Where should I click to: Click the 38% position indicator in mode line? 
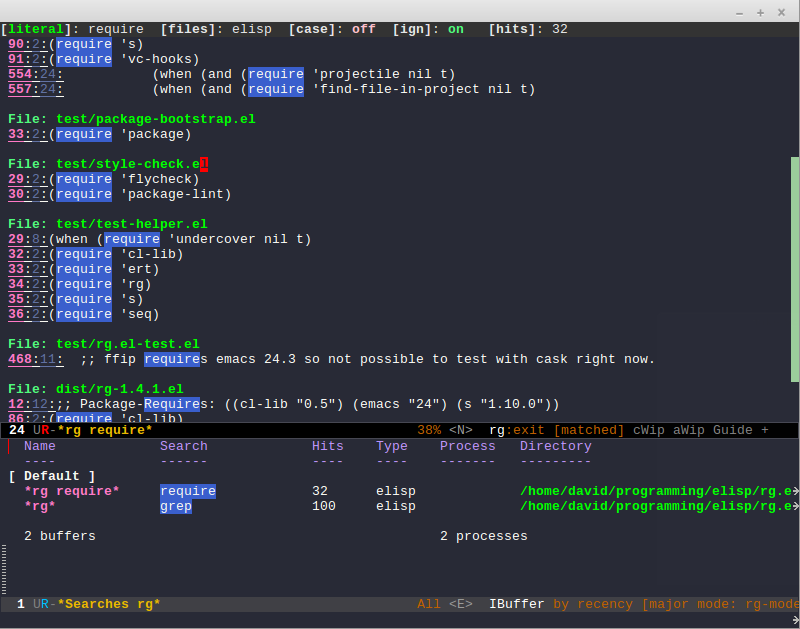tap(429, 430)
